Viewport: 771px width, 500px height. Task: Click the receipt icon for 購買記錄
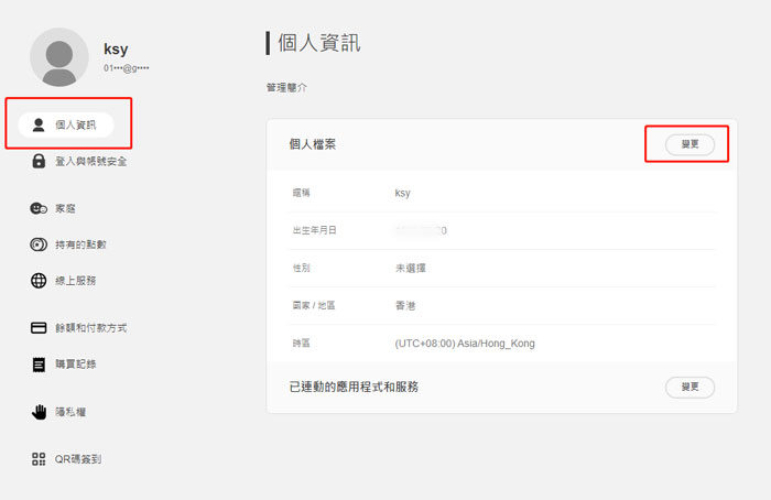pyautogui.click(x=38, y=364)
